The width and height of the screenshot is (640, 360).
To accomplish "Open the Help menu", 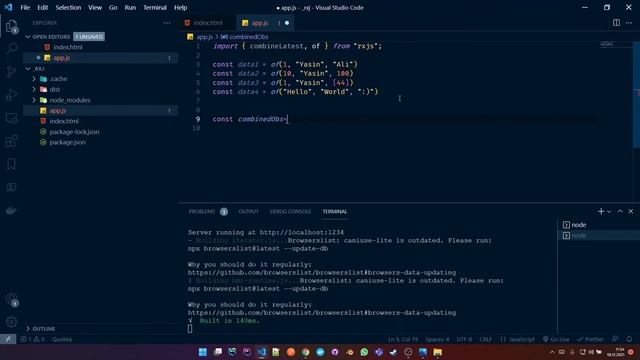I will [180, 7].
